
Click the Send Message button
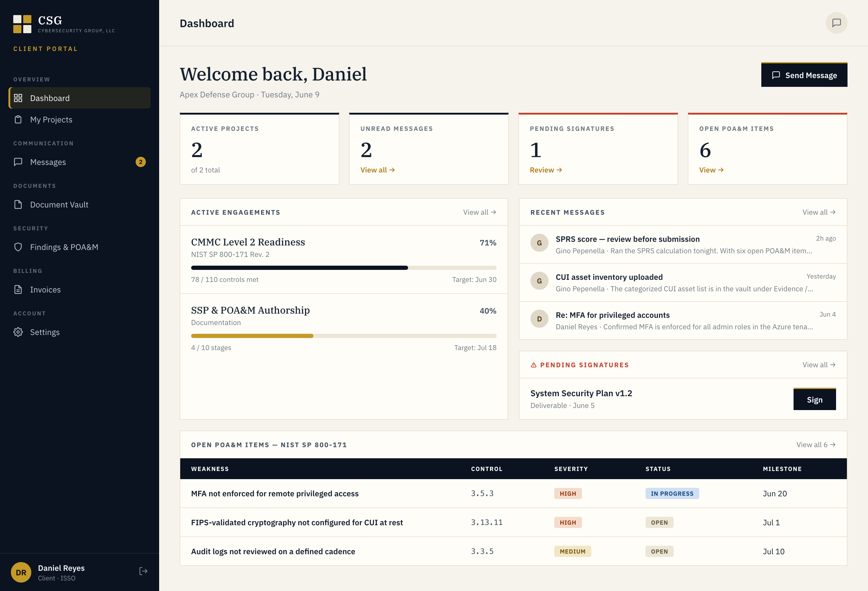(804, 75)
